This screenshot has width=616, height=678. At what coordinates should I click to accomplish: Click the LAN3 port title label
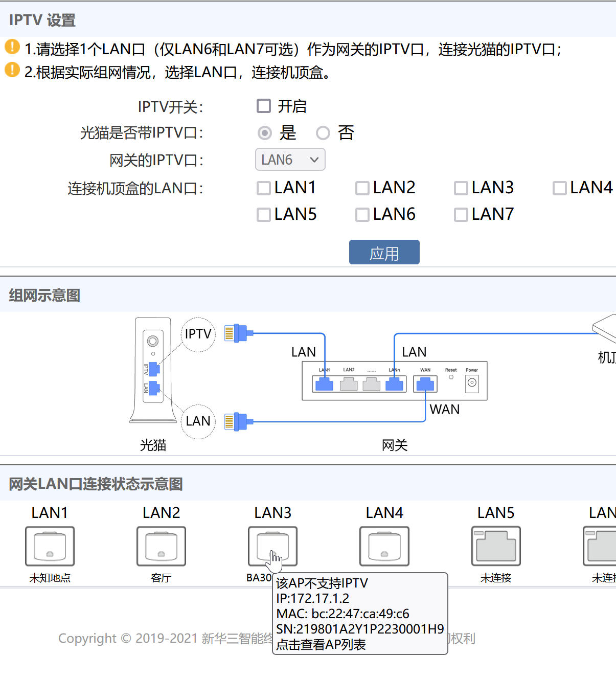[x=272, y=513]
